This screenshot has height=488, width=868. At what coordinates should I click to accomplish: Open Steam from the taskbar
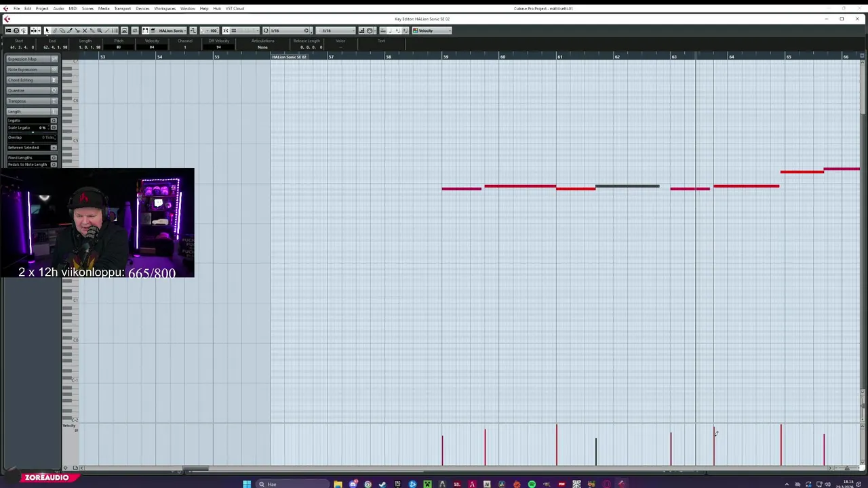[x=382, y=484]
